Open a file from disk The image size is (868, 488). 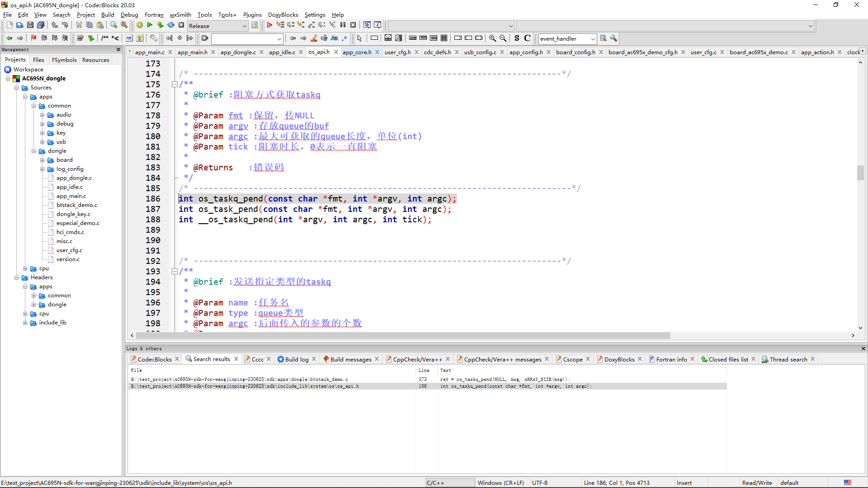[x=20, y=25]
